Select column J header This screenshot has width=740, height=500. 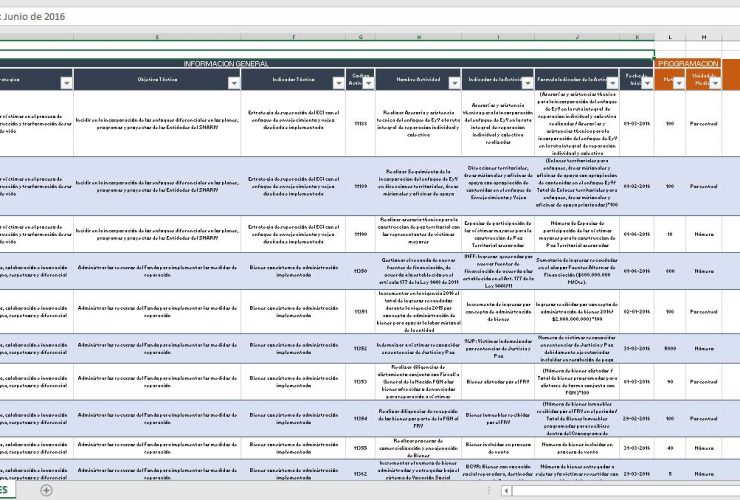[x=577, y=37]
